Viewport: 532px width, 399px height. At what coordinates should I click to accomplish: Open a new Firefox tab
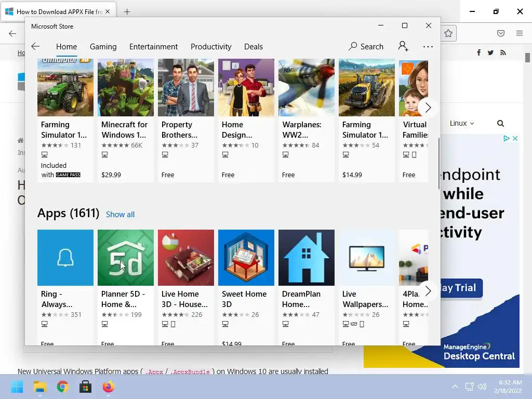127,12
